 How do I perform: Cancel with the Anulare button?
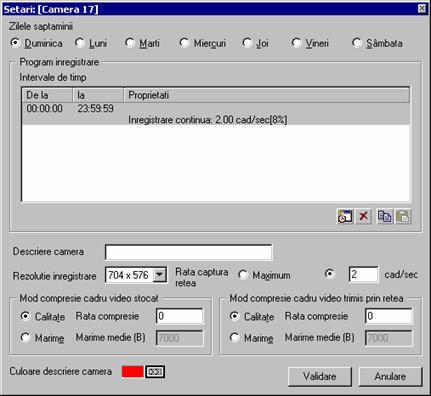[x=390, y=377]
